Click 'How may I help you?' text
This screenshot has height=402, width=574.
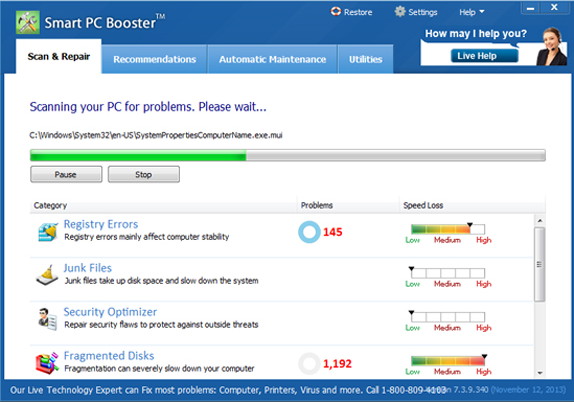(x=476, y=34)
